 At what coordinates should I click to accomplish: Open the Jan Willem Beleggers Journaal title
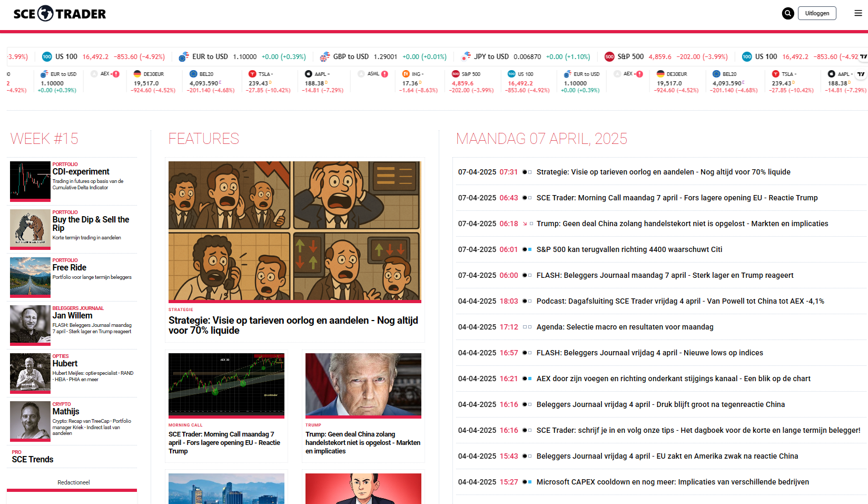(x=73, y=316)
